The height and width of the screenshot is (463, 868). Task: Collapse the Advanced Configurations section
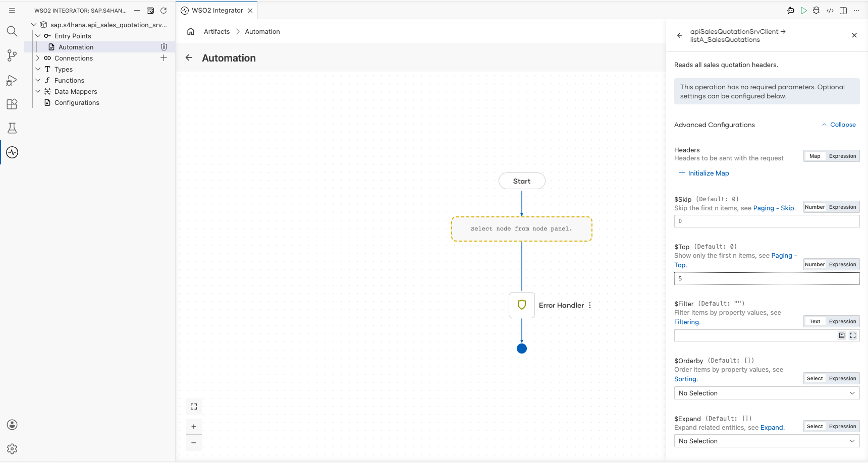click(x=839, y=125)
